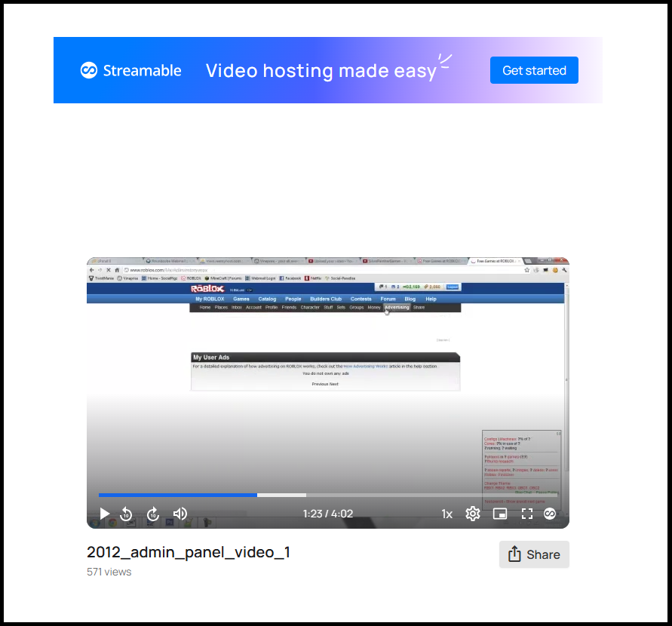This screenshot has width=672, height=626.
Task: Seek to the light buffered section of the progress bar
Action: click(281, 496)
